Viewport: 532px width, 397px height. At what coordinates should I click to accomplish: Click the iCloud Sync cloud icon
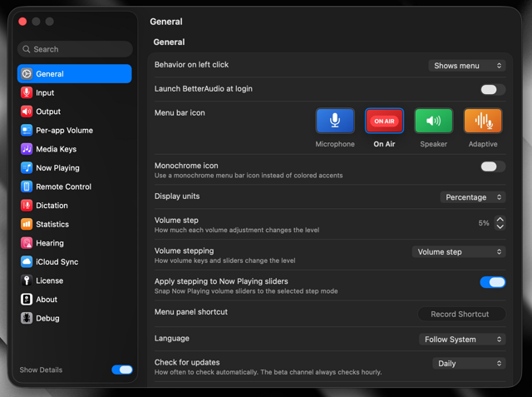tap(27, 261)
